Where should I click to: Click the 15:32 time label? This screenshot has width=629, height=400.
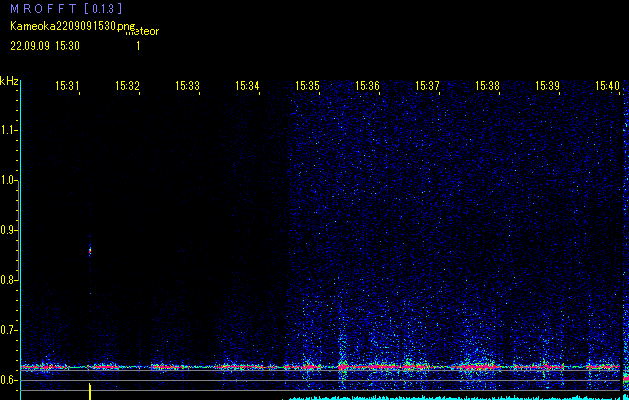point(127,85)
